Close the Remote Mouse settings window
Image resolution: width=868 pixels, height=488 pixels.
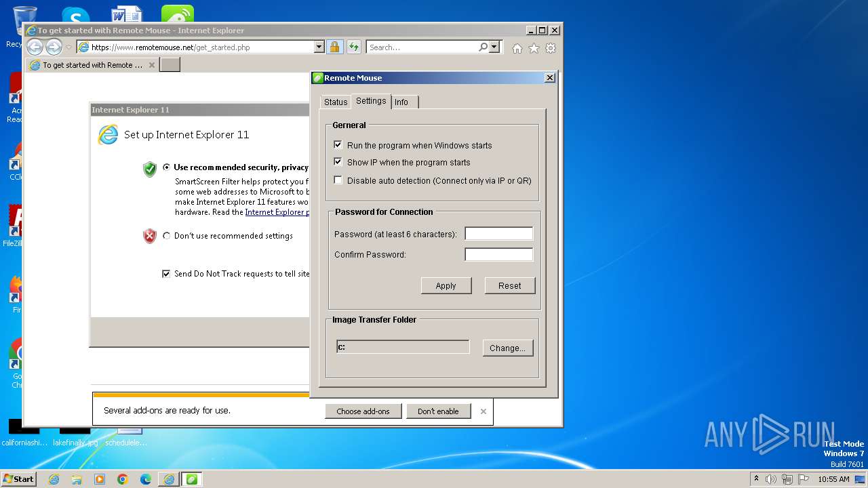coord(550,78)
